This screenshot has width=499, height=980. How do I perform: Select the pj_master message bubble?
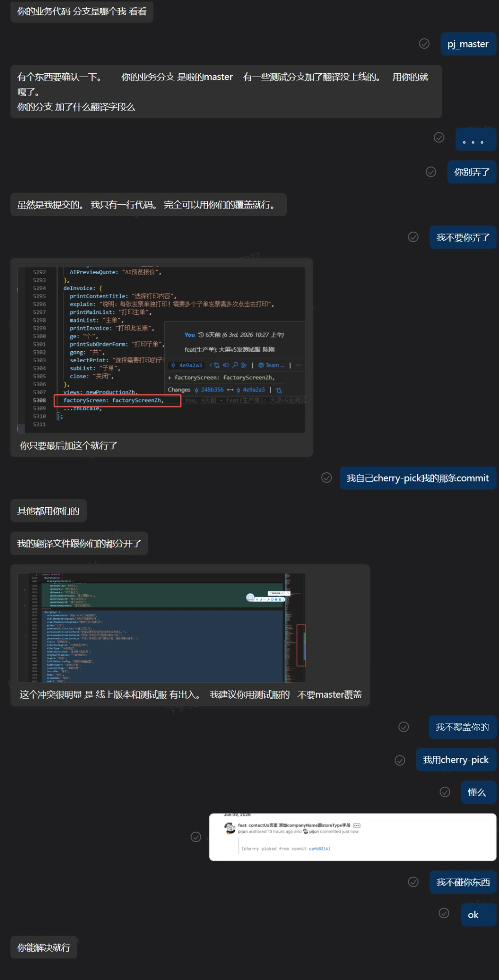tap(468, 44)
